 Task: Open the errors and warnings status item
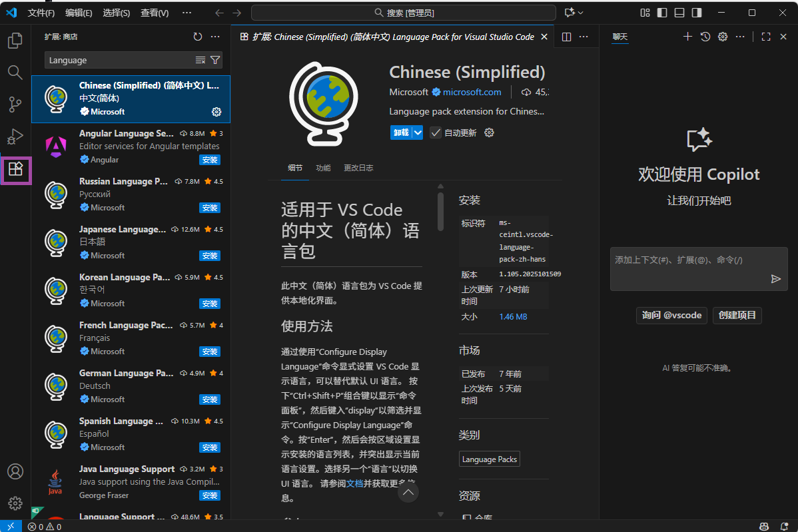point(45,527)
